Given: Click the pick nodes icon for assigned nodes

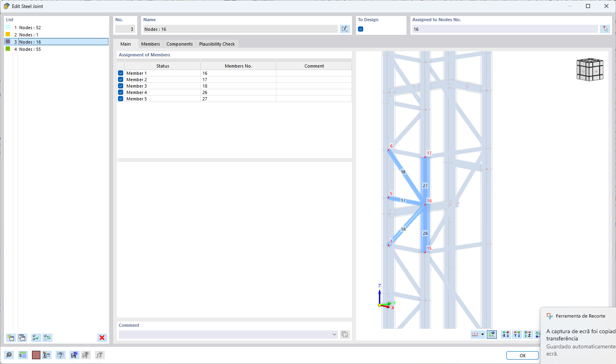Looking at the screenshot, I should [605, 29].
